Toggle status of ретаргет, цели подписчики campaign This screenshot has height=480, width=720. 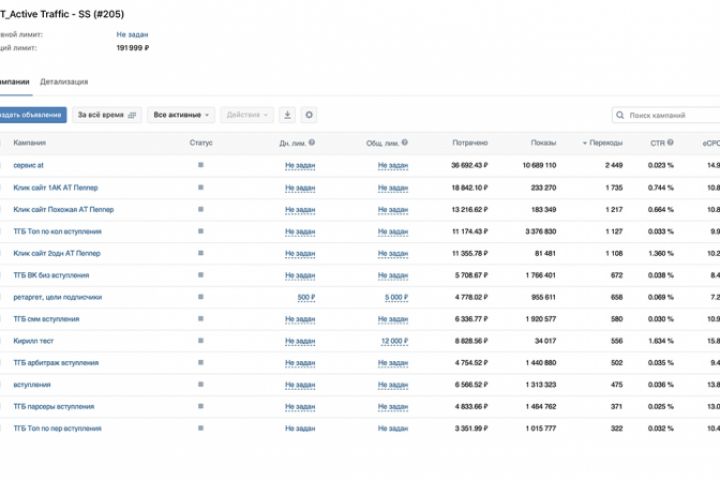tap(200, 297)
